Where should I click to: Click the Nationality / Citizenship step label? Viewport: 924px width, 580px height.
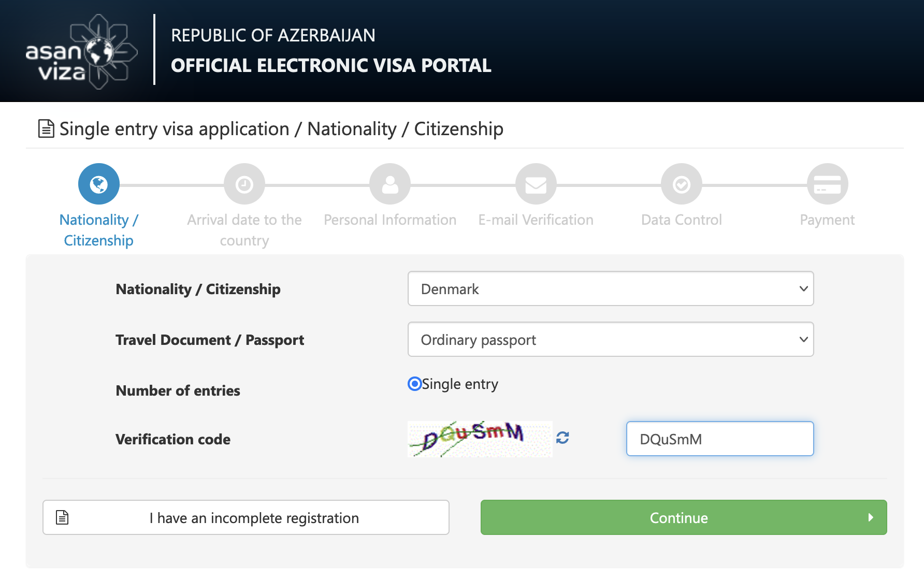click(x=98, y=230)
